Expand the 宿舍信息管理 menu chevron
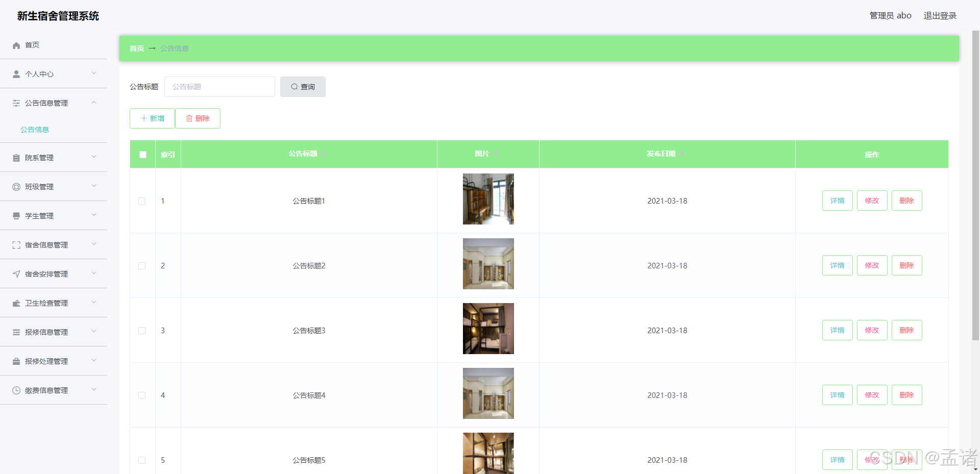The height and width of the screenshot is (474, 980). [x=94, y=244]
